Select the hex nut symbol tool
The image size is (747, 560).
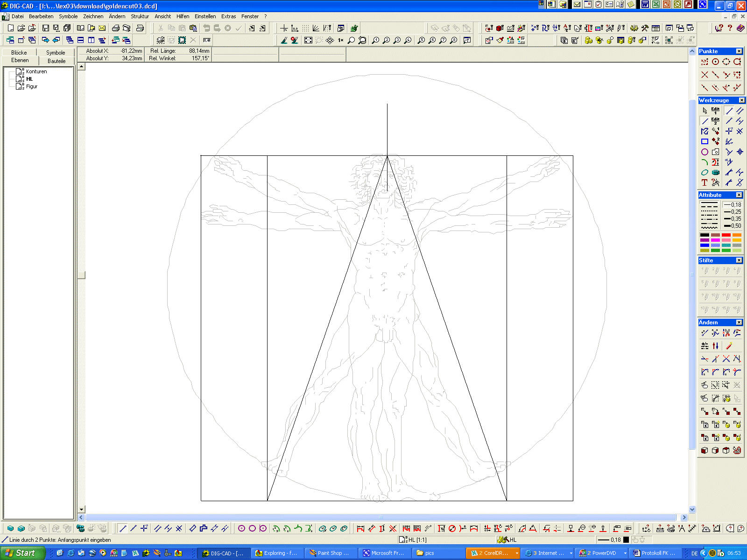pyautogui.click(x=715, y=172)
